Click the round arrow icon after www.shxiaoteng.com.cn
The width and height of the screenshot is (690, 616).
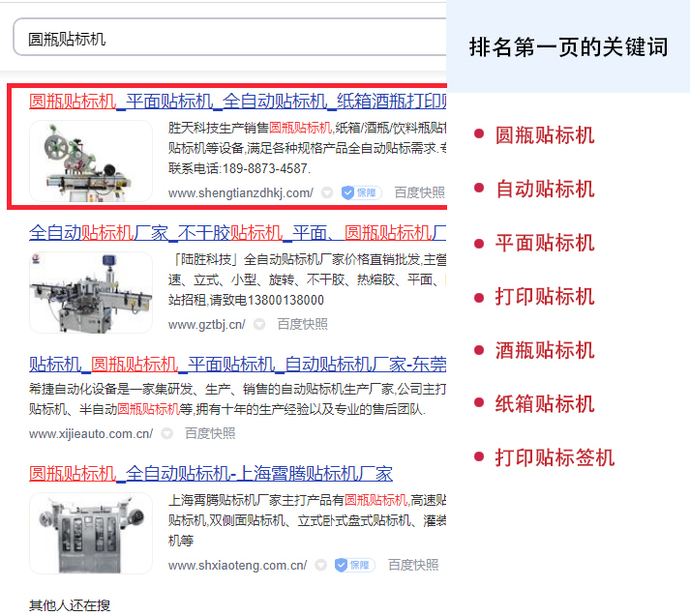click(x=320, y=565)
